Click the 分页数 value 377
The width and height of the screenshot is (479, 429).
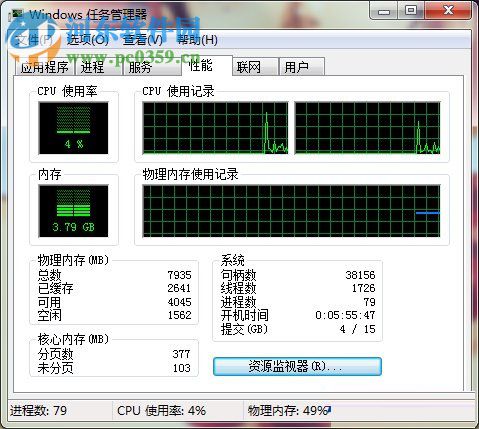pyautogui.click(x=181, y=354)
